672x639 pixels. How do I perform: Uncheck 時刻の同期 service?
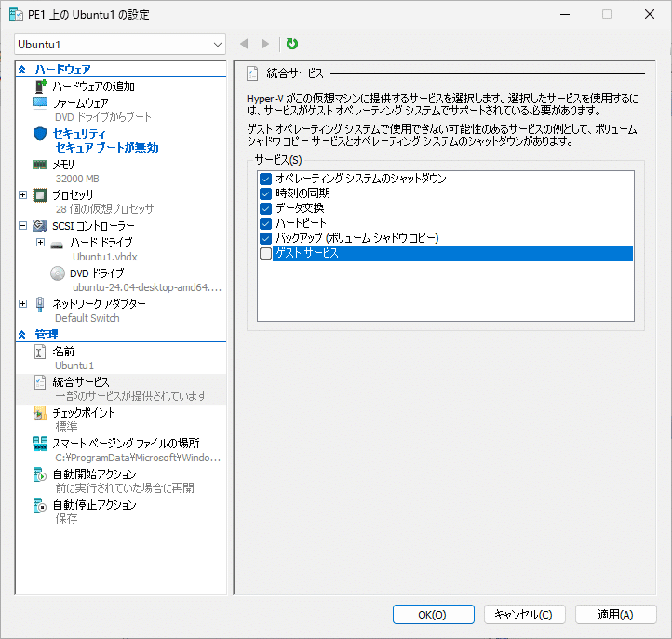pos(265,193)
